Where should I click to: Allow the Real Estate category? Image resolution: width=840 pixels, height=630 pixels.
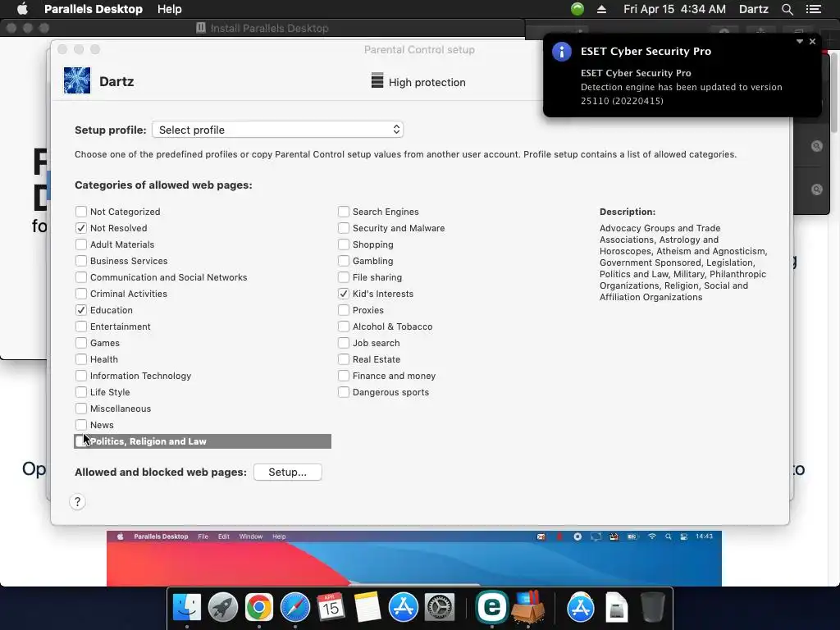point(344,359)
